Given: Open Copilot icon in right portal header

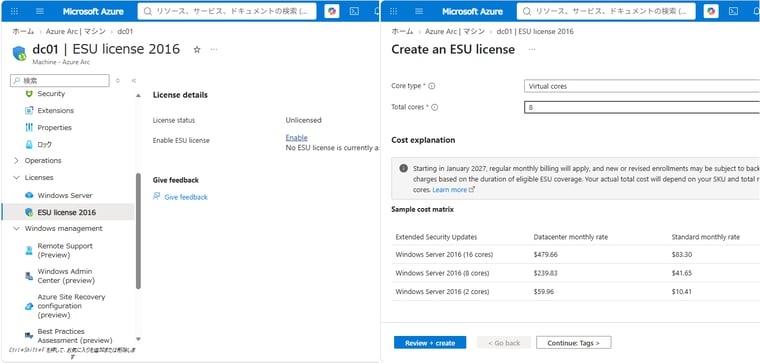Looking at the screenshot, I should [x=711, y=11].
